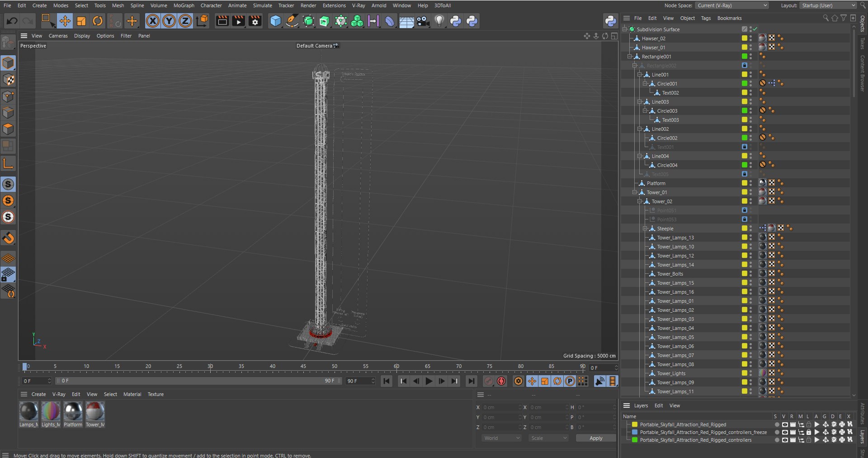Open Edit Render Settings icon

[x=255, y=21]
